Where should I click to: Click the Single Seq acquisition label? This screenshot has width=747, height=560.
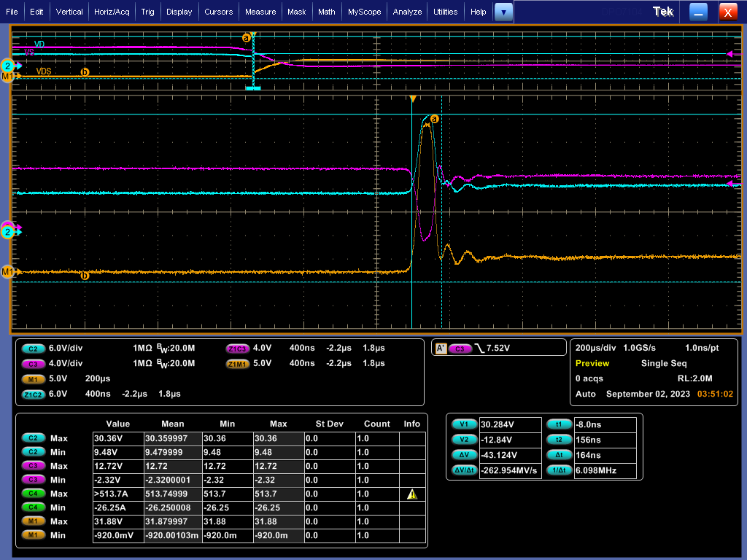pyautogui.click(x=664, y=363)
